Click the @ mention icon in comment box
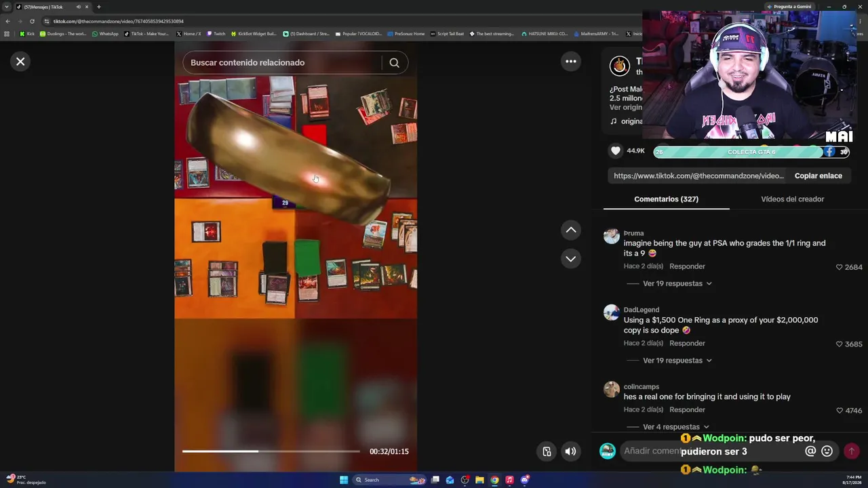The width and height of the screenshot is (868, 488). 810,451
